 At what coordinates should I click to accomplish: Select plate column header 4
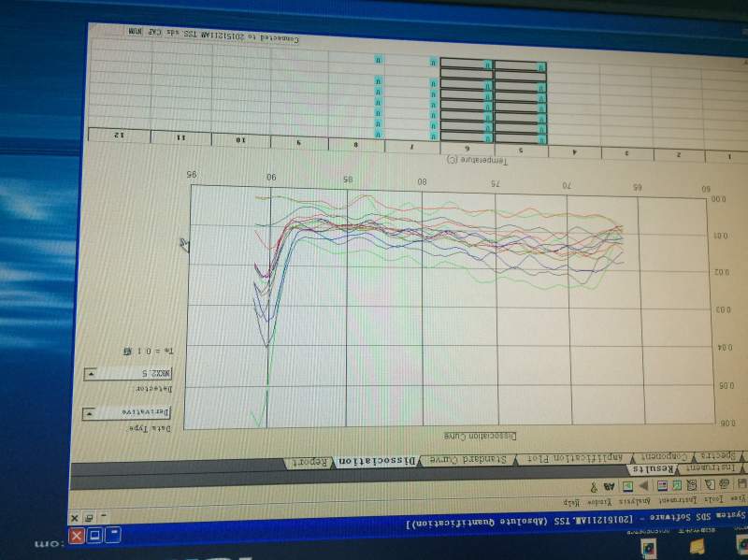[x=575, y=151]
